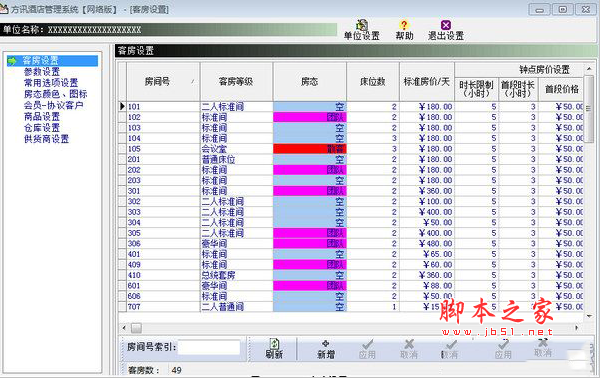The width and height of the screenshot is (600, 378).
Task: Click the 首段价格 column header
Action: 561,89
